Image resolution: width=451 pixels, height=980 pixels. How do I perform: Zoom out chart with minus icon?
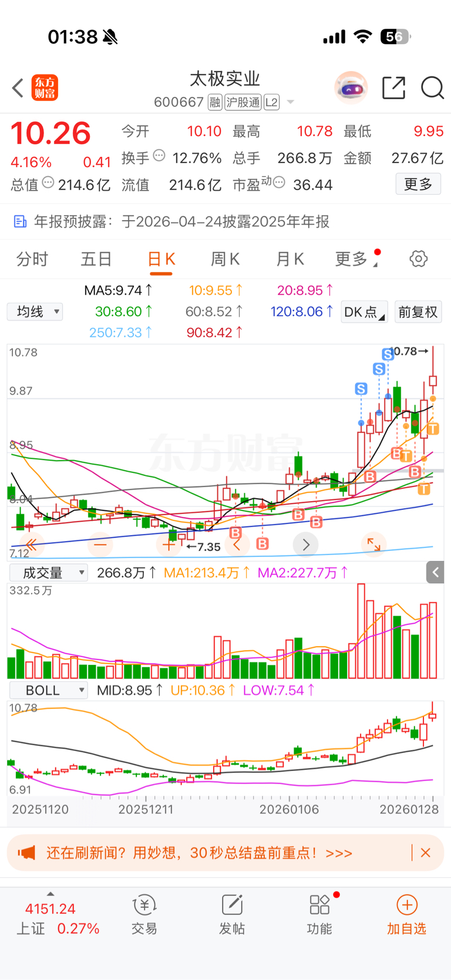[100, 545]
